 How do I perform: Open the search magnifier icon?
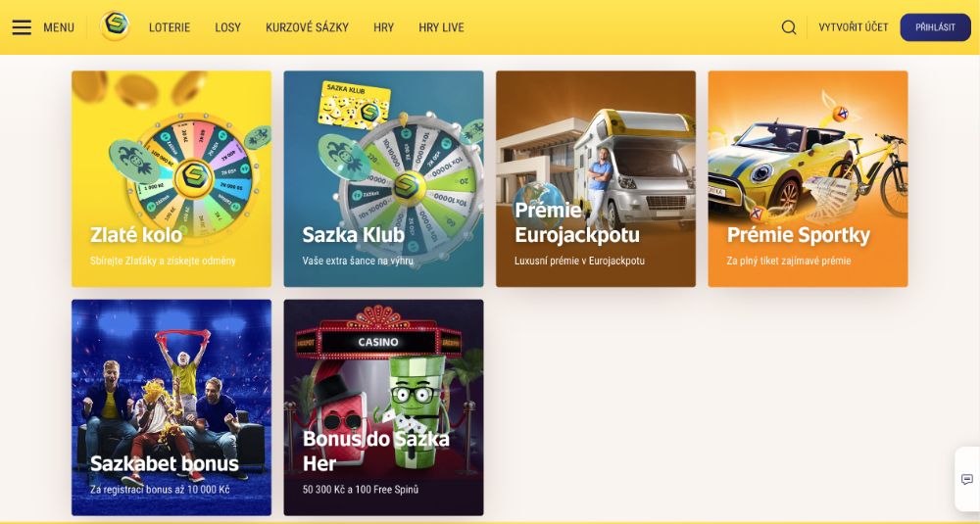tap(789, 27)
